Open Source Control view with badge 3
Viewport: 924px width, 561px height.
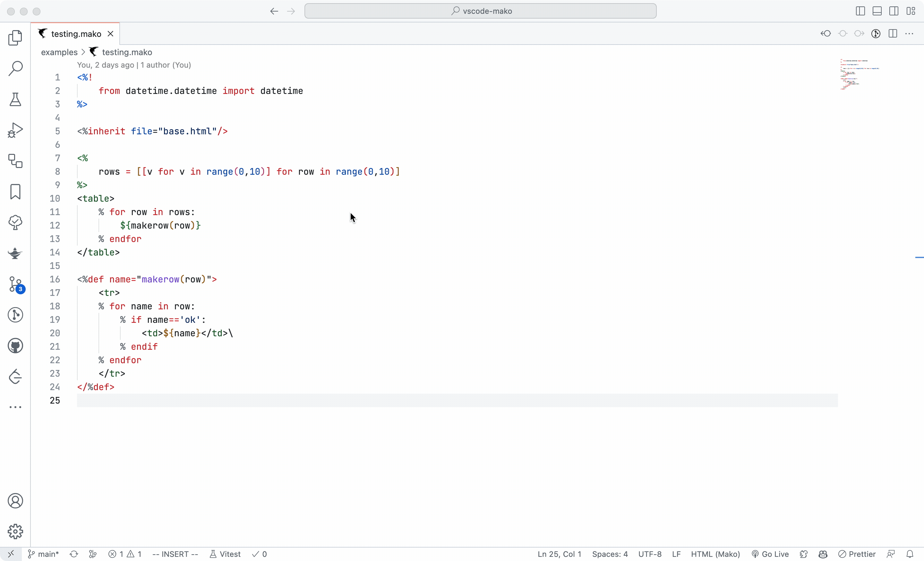15,284
